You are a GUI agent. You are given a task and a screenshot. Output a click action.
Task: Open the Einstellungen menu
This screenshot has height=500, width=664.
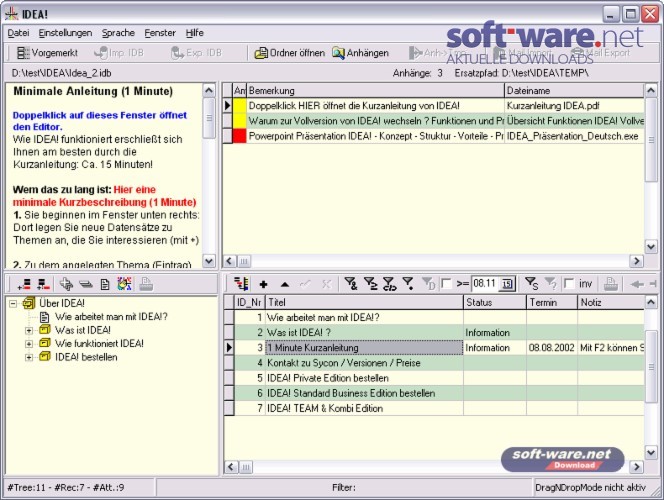tap(65, 33)
